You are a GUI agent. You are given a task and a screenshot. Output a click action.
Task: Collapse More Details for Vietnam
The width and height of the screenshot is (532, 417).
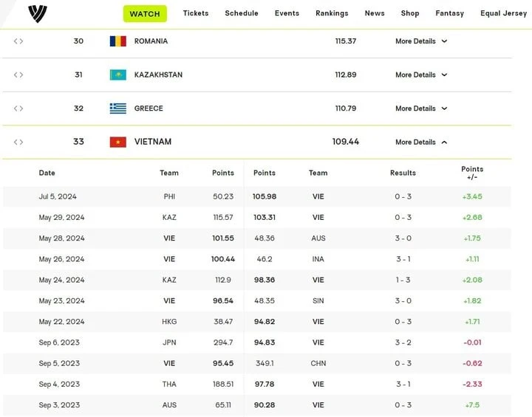coord(420,142)
